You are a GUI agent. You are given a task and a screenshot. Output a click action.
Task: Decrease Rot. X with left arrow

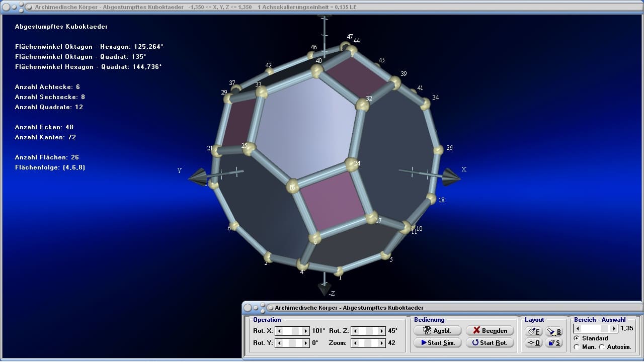pyautogui.click(x=279, y=331)
